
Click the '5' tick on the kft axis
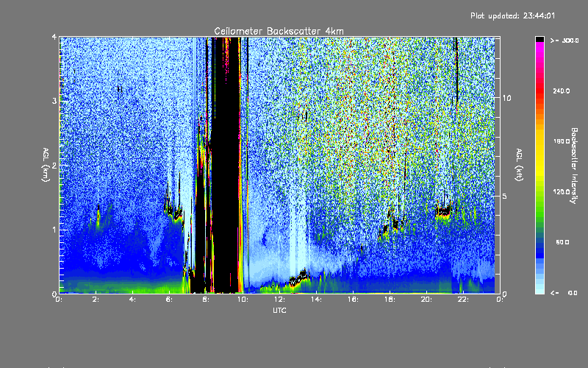coord(505,196)
